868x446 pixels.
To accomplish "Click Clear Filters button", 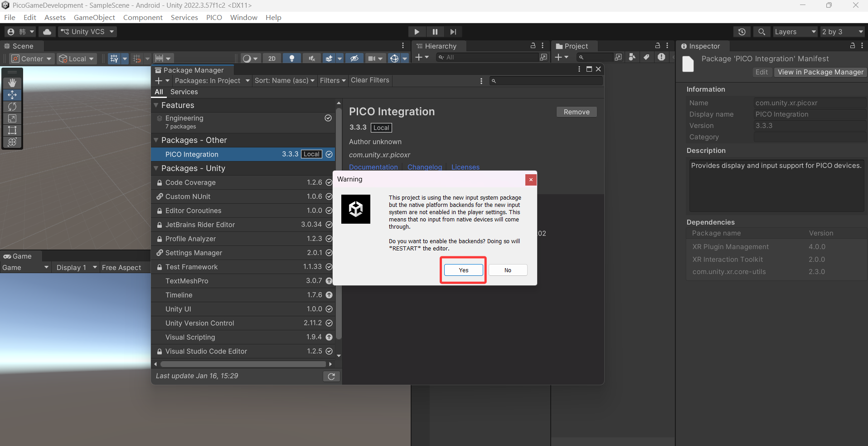I will point(370,80).
